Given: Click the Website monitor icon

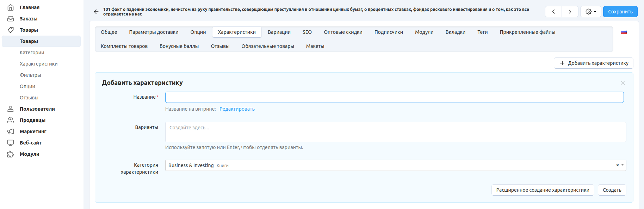Looking at the screenshot, I should pyautogui.click(x=11, y=143).
